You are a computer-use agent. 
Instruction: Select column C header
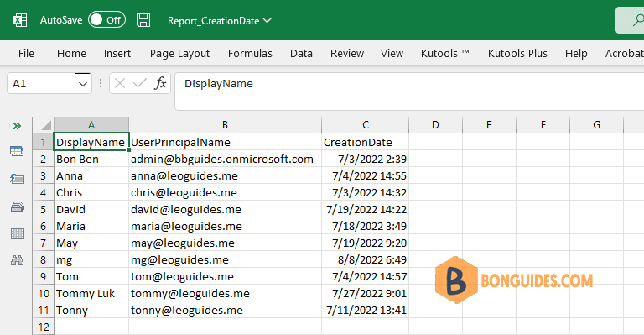pos(366,125)
